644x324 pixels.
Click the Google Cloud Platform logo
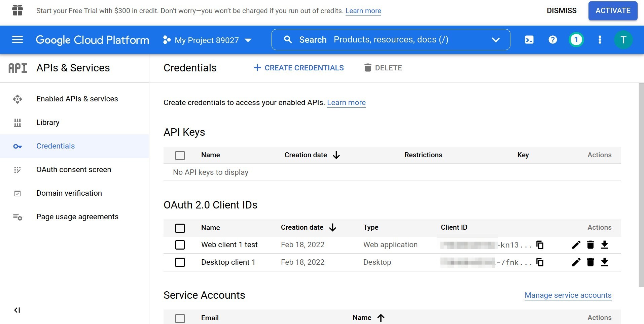[92, 40]
